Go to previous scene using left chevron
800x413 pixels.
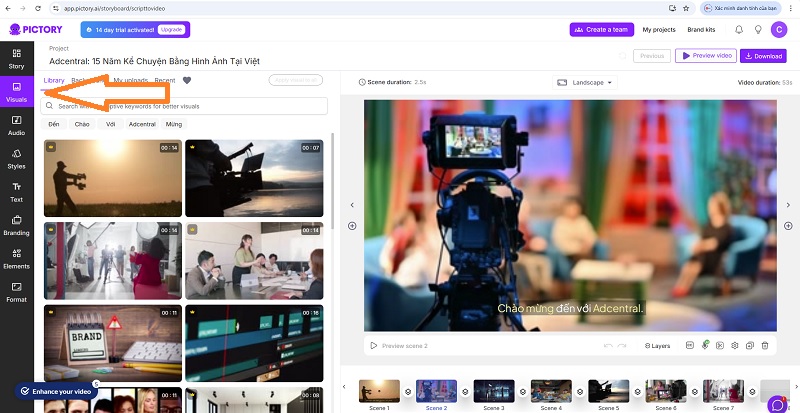(352, 205)
